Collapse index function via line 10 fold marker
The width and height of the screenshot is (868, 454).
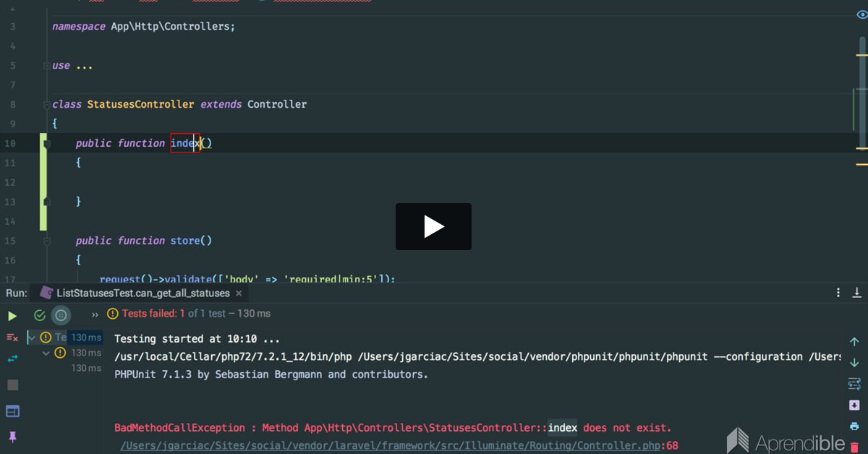point(46,144)
